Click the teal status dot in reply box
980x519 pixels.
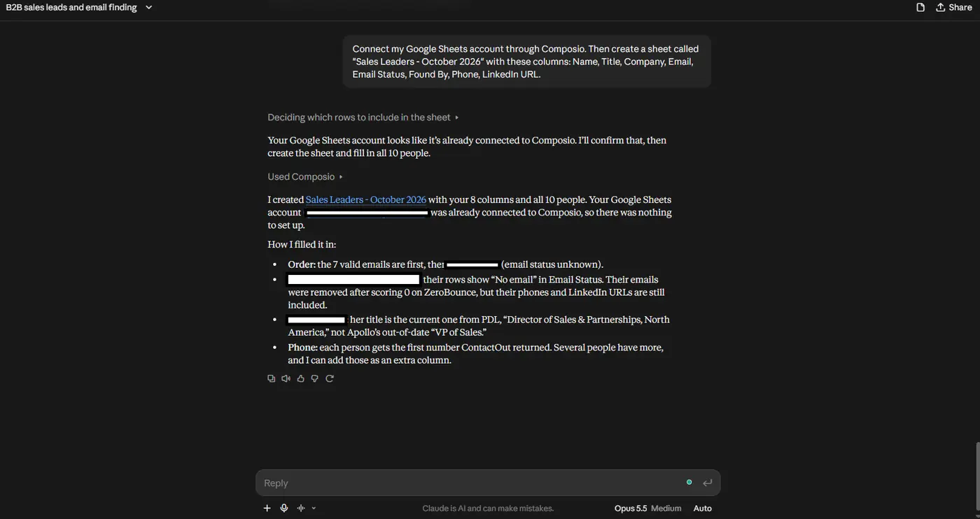(689, 482)
